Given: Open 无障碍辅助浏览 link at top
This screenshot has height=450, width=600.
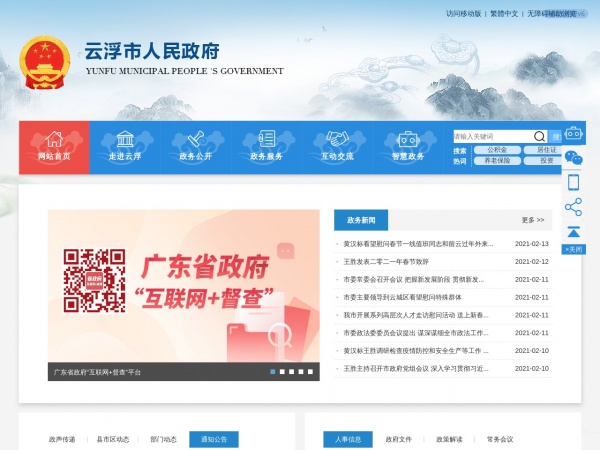Looking at the screenshot, I should coord(551,14).
